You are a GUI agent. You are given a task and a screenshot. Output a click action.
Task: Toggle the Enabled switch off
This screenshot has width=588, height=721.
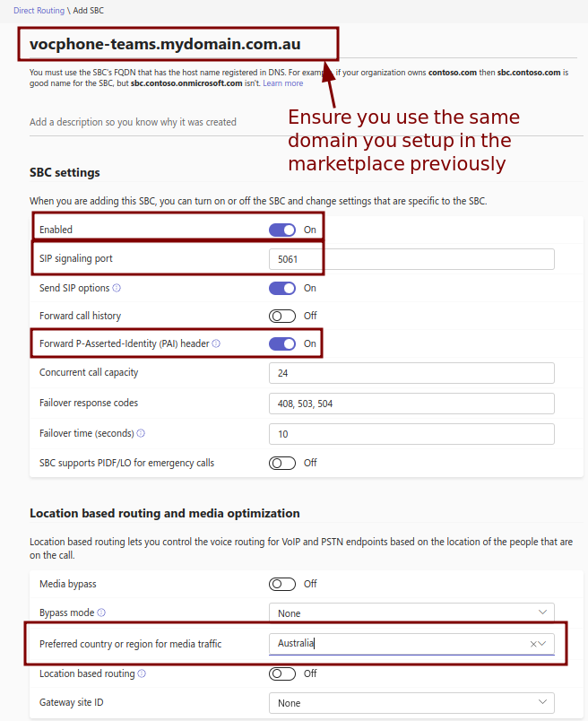282,230
